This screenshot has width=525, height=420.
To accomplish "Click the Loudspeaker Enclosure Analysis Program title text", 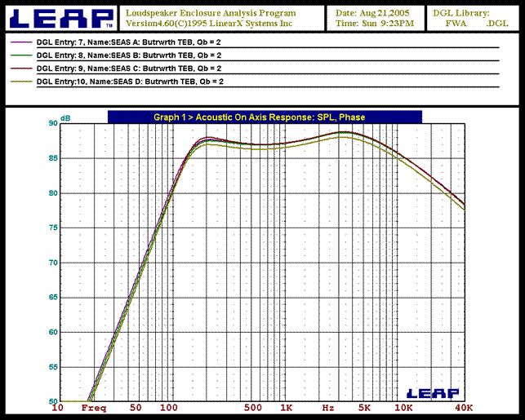I will click(211, 13).
